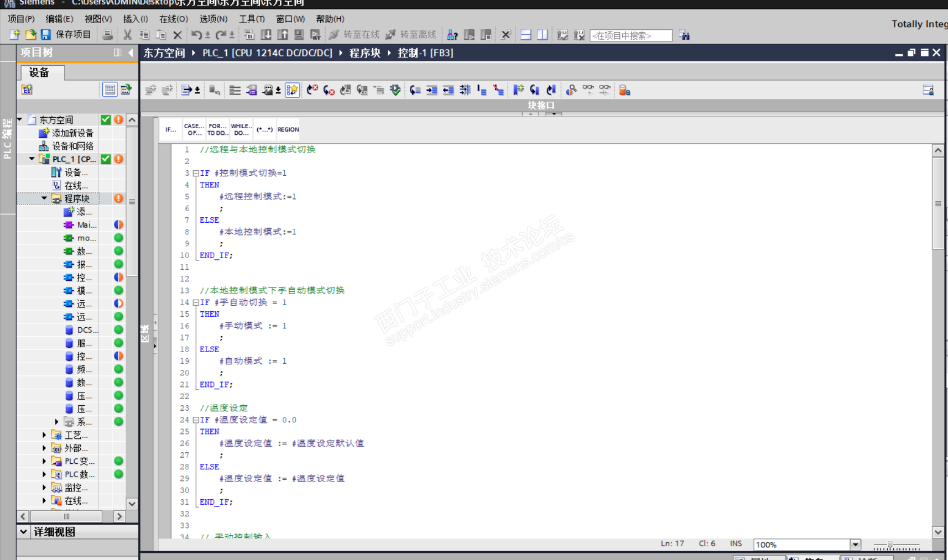This screenshot has height=560, width=948.
Task: Click the undo arrow icon
Action: 196,35
